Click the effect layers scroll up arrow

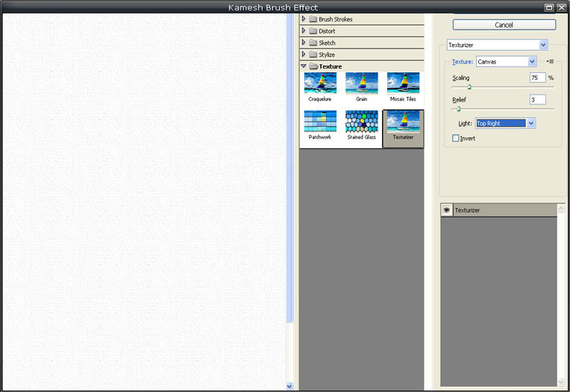561,209
